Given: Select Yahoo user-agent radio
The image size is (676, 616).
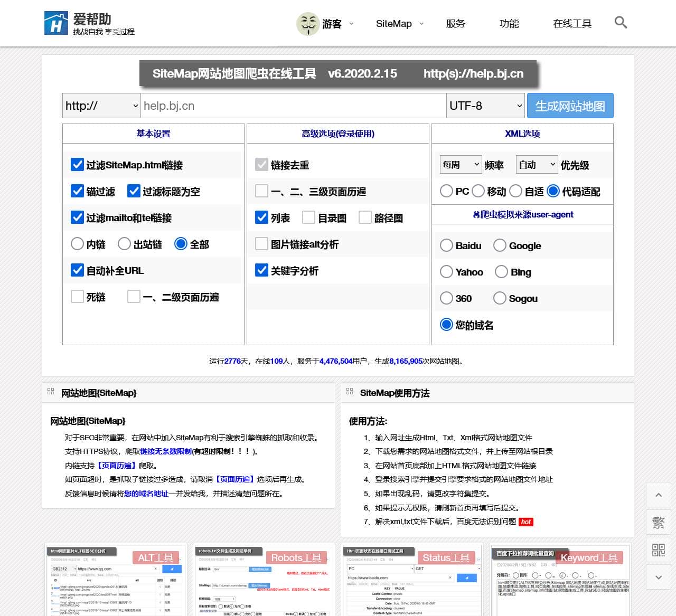Looking at the screenshot, I should [446, 271].
